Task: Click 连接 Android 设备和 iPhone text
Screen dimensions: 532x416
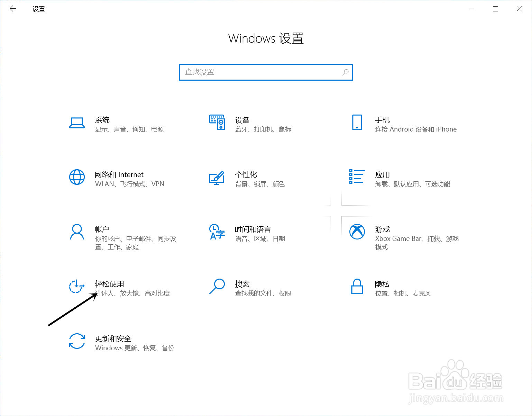Action: coord(416,129)
